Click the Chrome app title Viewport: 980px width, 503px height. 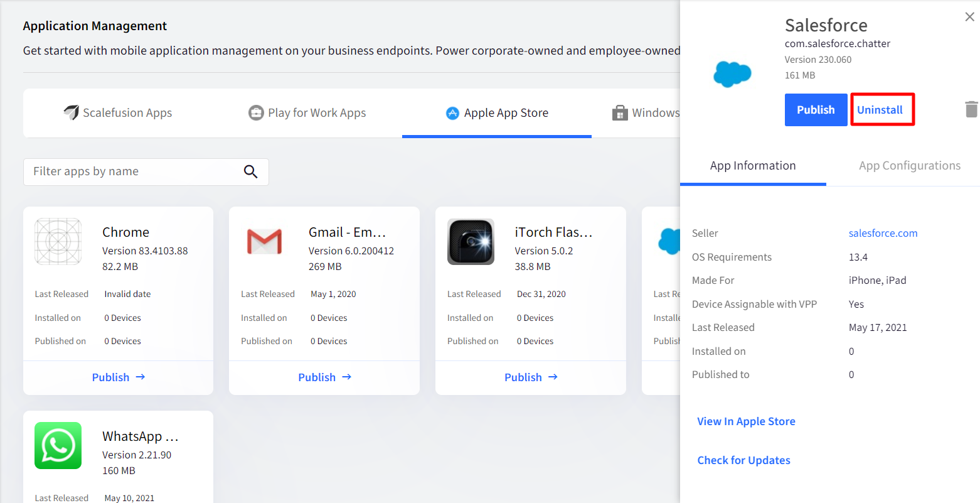pyautogui.click(x=125, y=232)
